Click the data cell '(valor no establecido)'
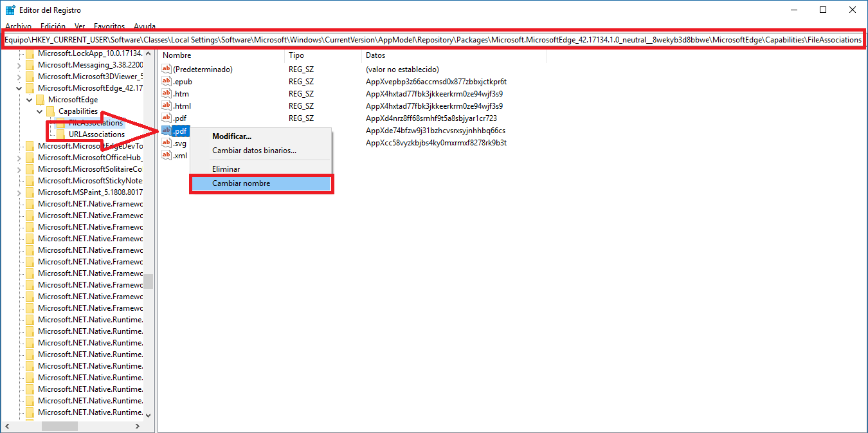Viewport: 868px width, 433px height. click(402, 69)
